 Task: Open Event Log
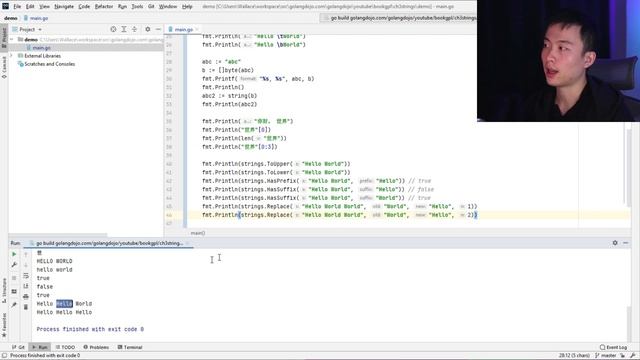(613, 347)
